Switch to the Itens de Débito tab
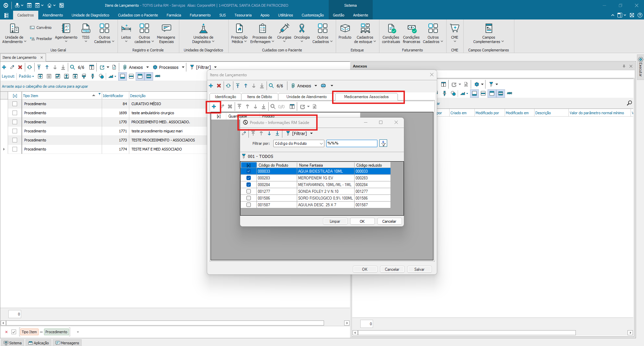 click(x=260, y=97)
